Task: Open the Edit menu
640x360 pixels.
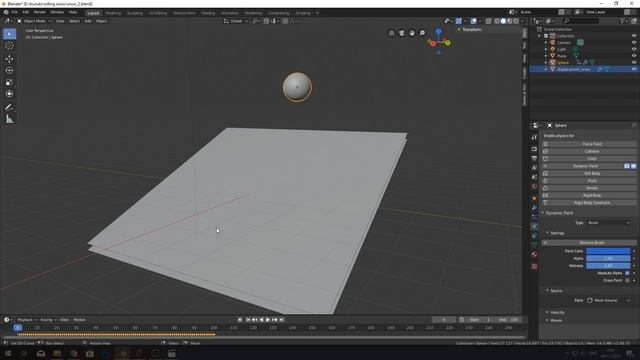Action: click(x=26, y=12)
